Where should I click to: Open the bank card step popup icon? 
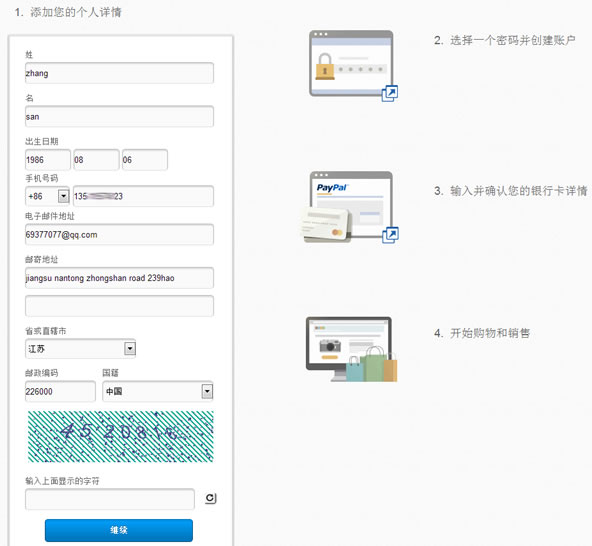[x=390, y=235]
